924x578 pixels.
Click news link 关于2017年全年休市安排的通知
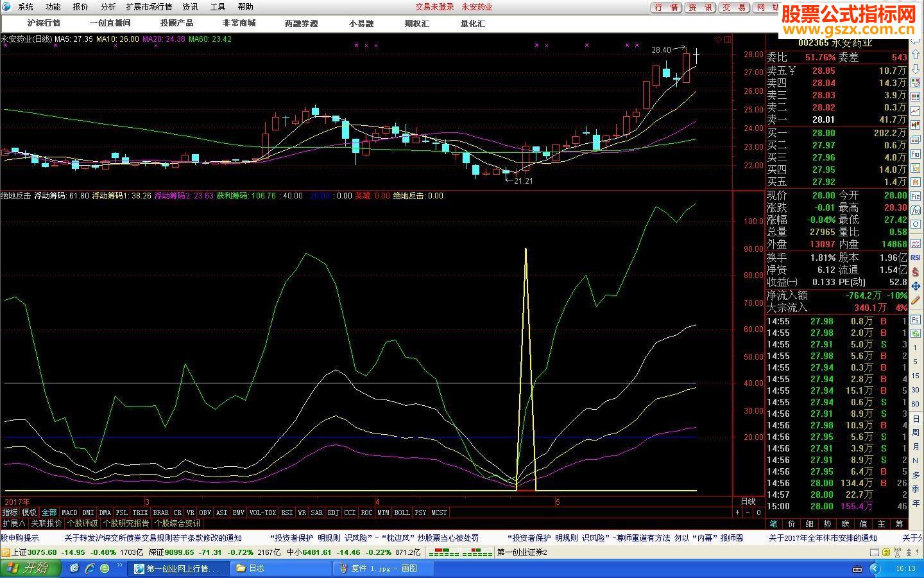click(x=823, y=538)
